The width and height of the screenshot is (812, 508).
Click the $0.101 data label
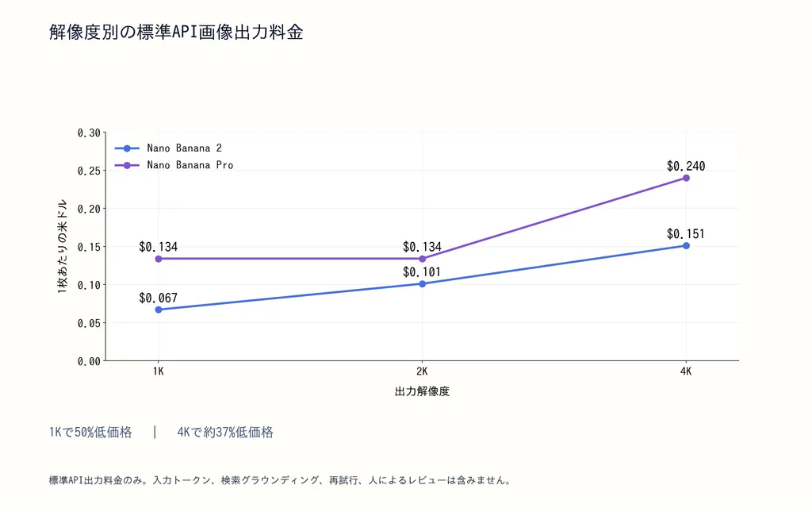pos(422,272)
